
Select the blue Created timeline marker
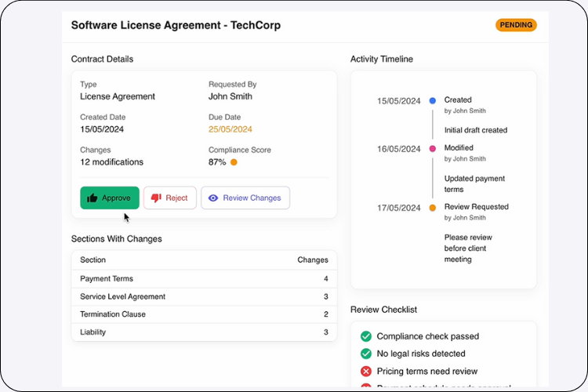(432, 100)
